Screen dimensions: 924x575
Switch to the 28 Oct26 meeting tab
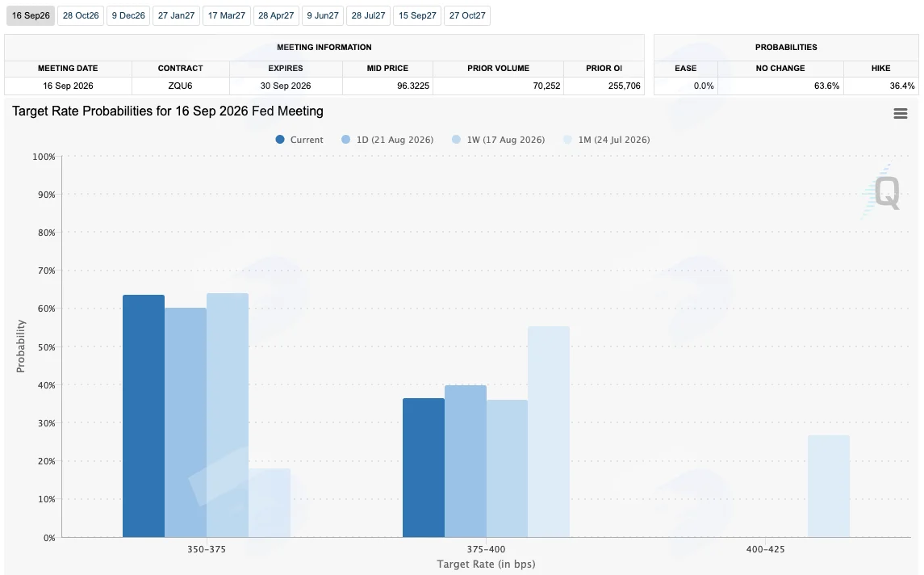coord(81,15)
